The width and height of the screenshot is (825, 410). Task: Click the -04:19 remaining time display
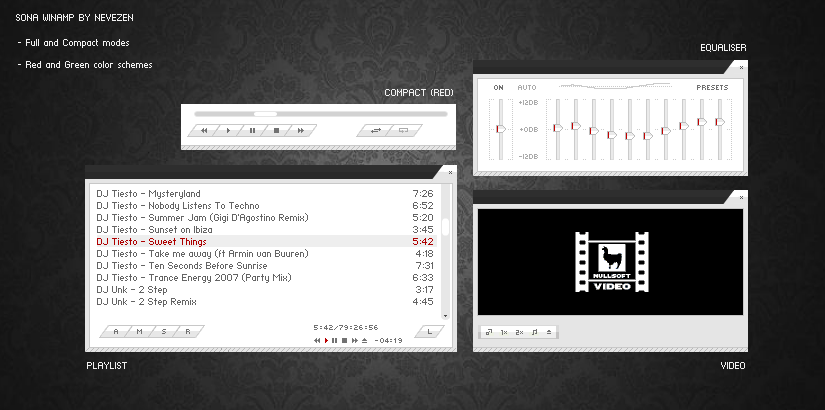(389, 341)
